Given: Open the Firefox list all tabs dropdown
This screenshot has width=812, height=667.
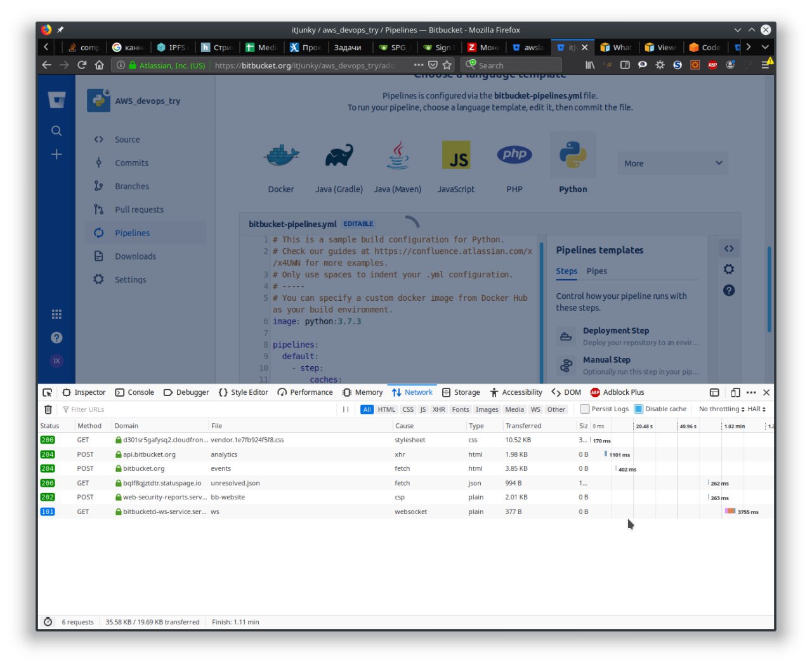Looking at the screenshot, I should click(765, 47).
